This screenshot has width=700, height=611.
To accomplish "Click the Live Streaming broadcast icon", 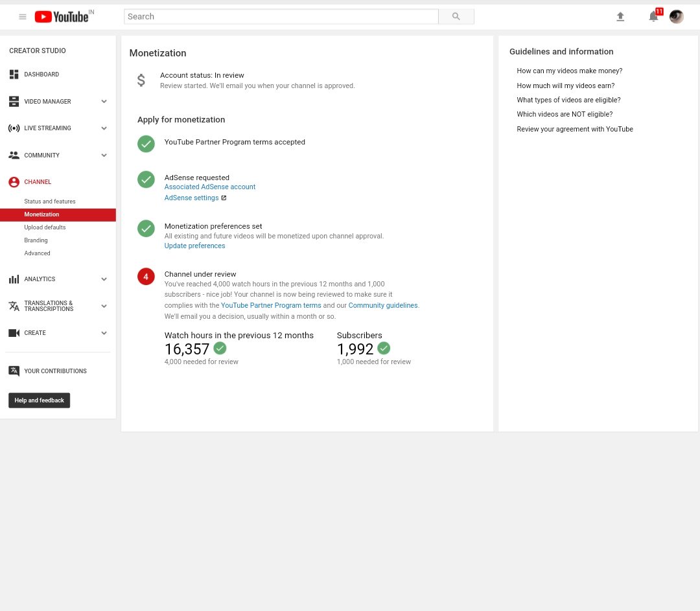I will 14,128.
